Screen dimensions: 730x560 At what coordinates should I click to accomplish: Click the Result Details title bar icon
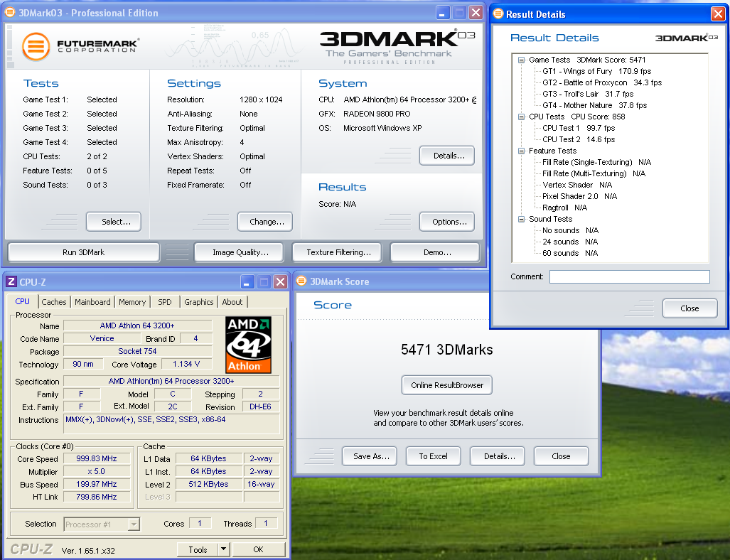coord(498,14)
